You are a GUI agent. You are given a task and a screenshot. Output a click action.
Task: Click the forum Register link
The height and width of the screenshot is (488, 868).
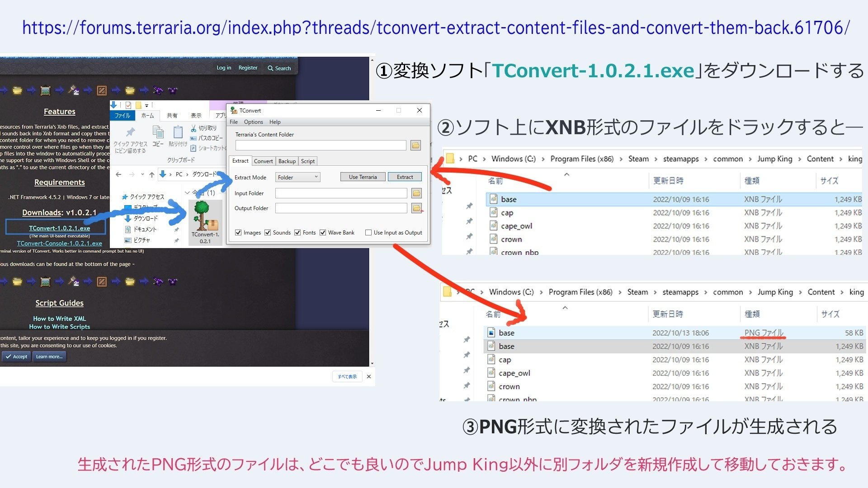(x=248, y=68)
